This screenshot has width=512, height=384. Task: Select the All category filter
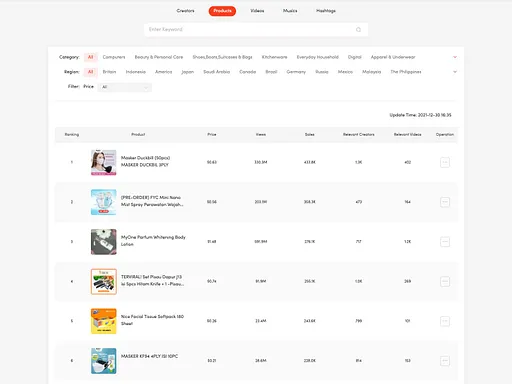(x=90, y=57)
